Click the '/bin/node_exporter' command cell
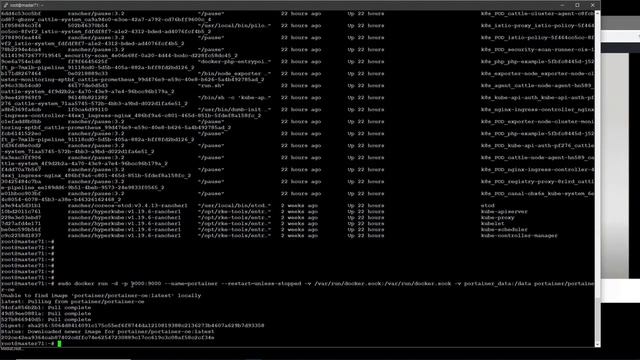The width and height of the screenshot is (640, 360). point(234,74)
